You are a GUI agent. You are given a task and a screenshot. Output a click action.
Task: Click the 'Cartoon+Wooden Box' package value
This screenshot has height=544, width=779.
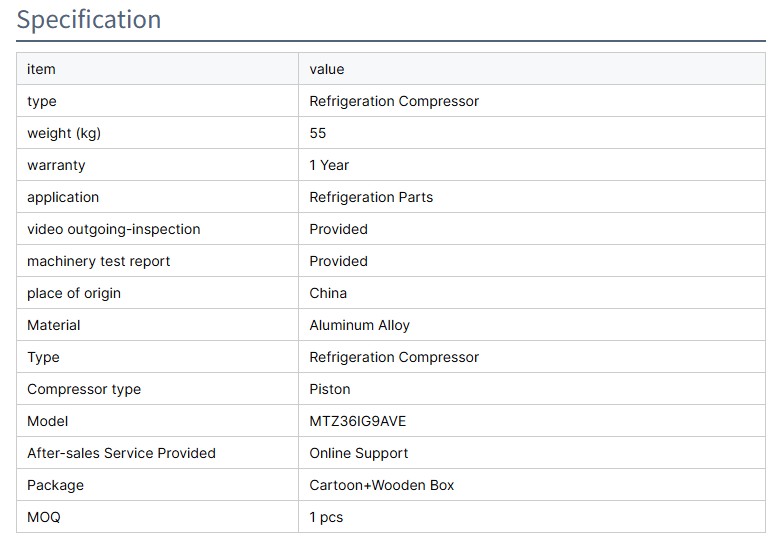click(382, 485)
